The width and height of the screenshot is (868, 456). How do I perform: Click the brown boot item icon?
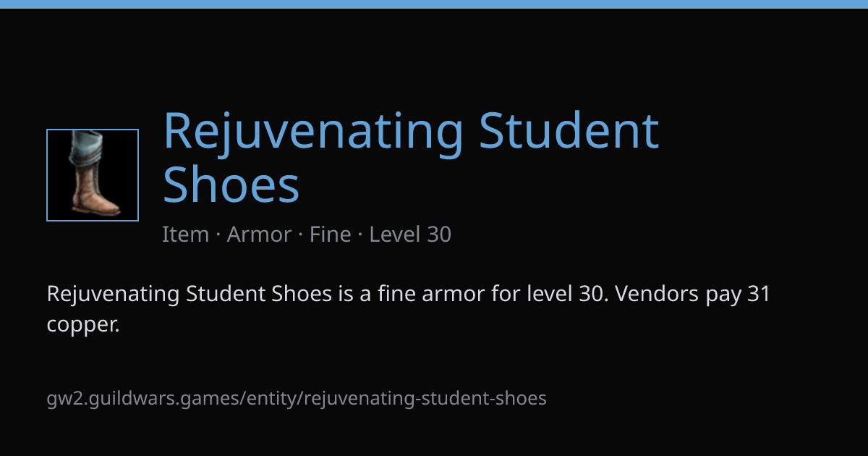pyautogui.click(x=93, y=175)
